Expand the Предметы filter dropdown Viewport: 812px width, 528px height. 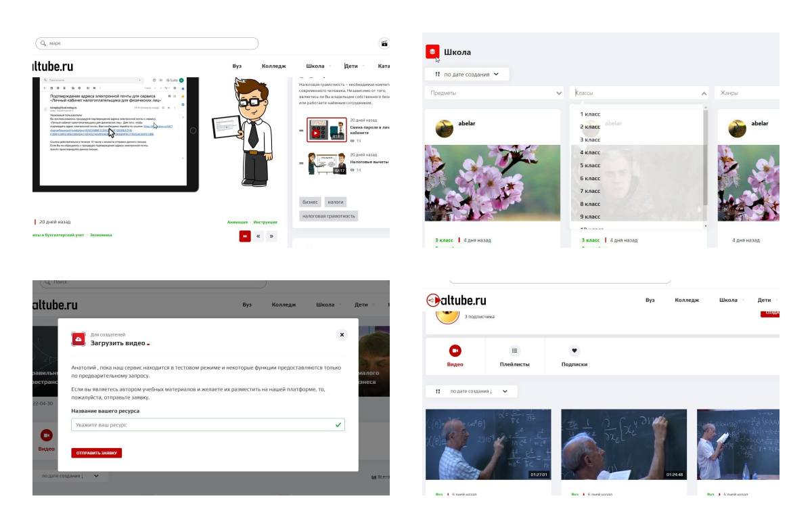pos(495,93)
